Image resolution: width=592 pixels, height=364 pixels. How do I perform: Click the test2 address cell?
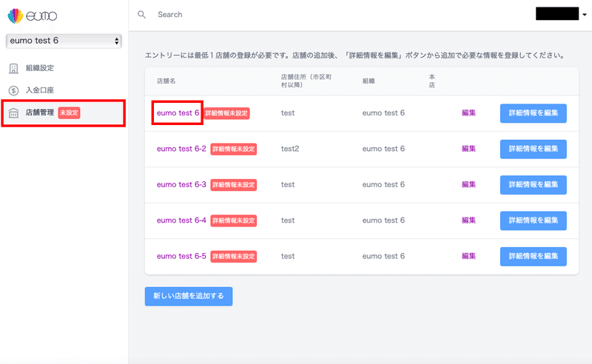point(290,149)
